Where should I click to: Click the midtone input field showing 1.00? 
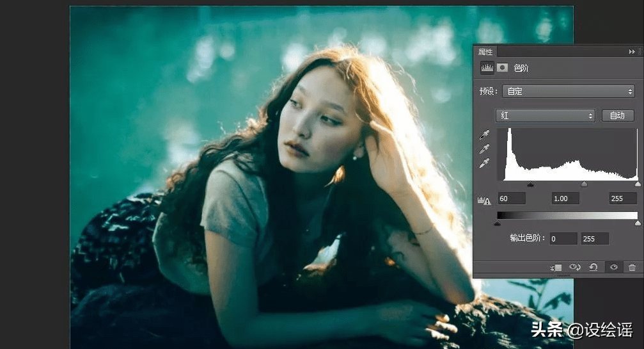(x=565, y=199)
